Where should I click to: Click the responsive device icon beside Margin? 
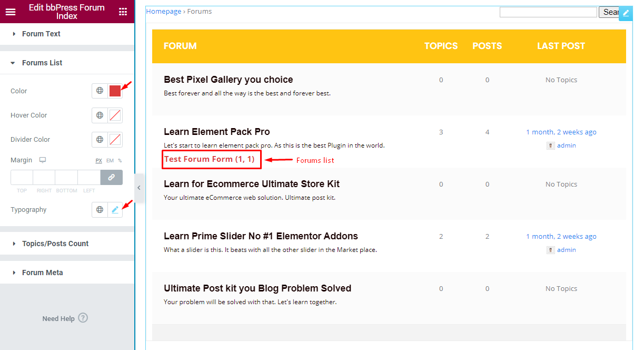43,160
